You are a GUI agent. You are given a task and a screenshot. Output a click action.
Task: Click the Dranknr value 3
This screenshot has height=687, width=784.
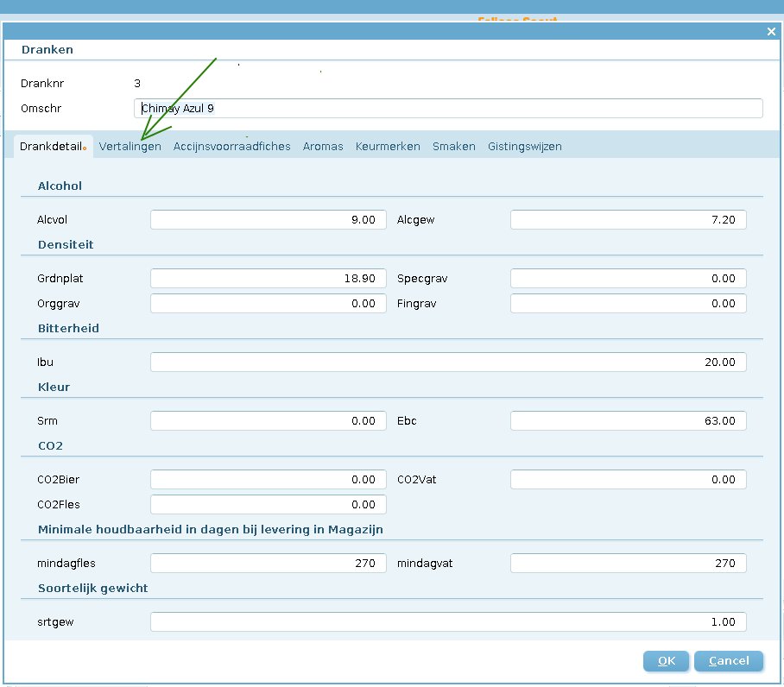[x=137, y=84]
